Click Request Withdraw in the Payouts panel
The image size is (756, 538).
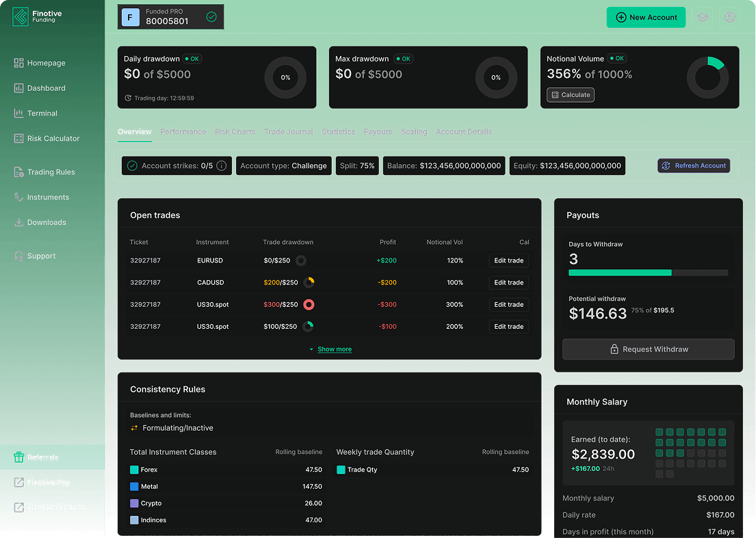coord(648,349)
